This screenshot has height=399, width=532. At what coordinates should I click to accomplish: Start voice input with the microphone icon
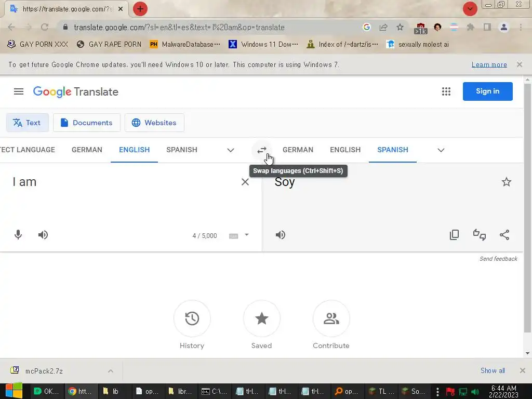pyautogui.click(x=18, y=235)
